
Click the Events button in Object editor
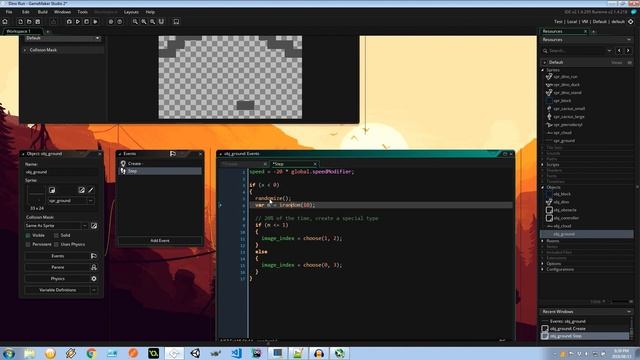click(58, 256)
